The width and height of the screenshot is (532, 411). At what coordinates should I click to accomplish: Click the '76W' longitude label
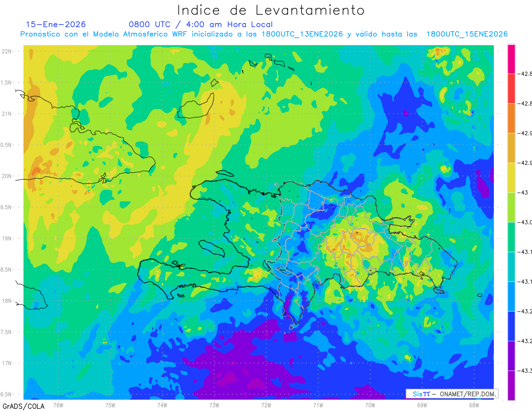pos(58,405)
